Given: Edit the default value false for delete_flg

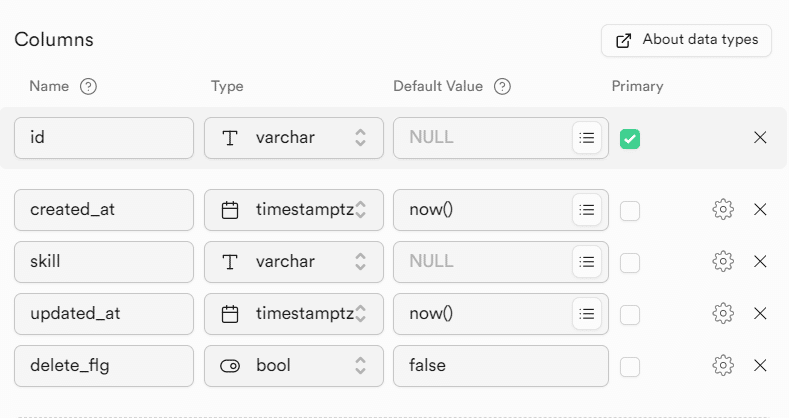Looking at the screenshot, I should click(500, 366).
